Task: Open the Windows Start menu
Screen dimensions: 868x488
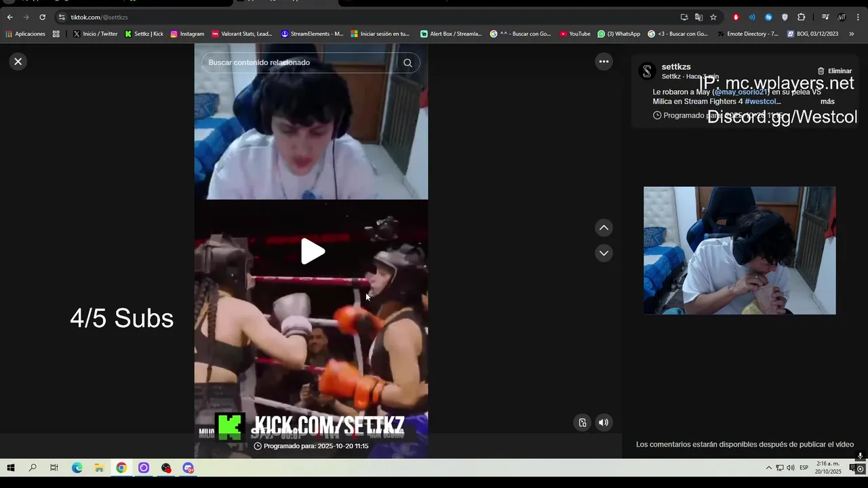Action: pyautogui.click(x=11, y=468)
